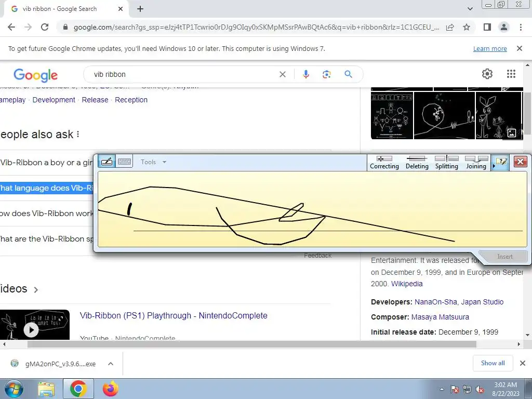This screenshot has width=532, height=399.
Task: Expand 'Vib-Ribbon a boy or a girl' question
Action: (x=46, y=163)
